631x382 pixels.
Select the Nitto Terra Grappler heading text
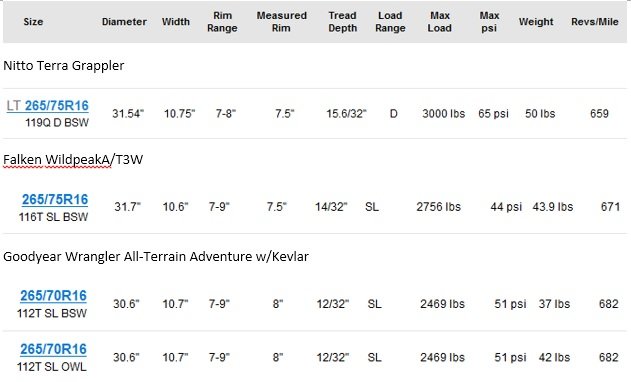64,65
